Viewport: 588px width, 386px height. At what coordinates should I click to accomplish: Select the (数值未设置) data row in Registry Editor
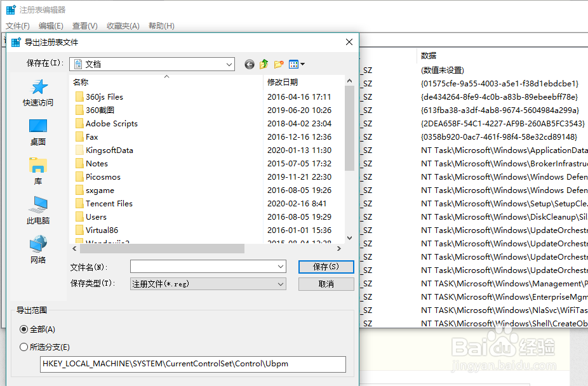(x=443, y=70)
